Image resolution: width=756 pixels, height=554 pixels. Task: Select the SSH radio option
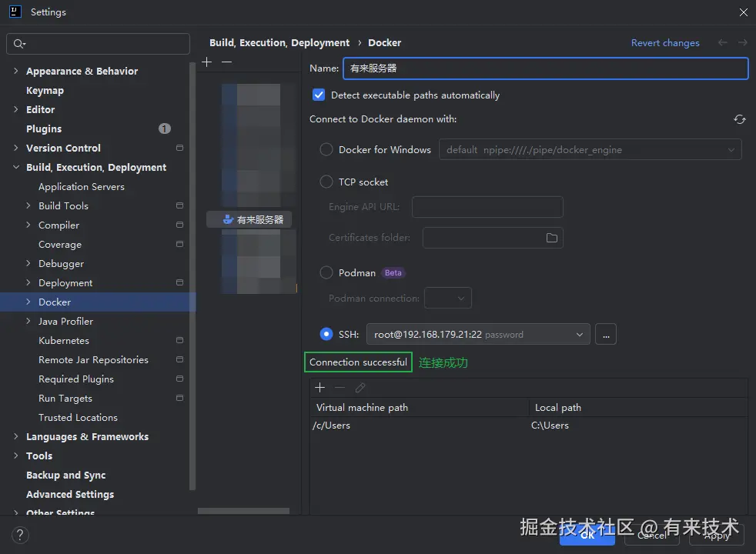click(x=326, y=334)
